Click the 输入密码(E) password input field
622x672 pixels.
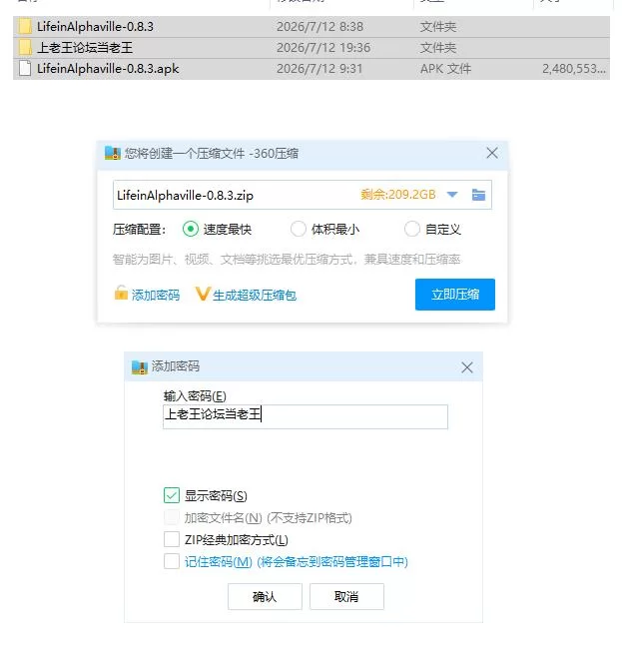(305, 416)
